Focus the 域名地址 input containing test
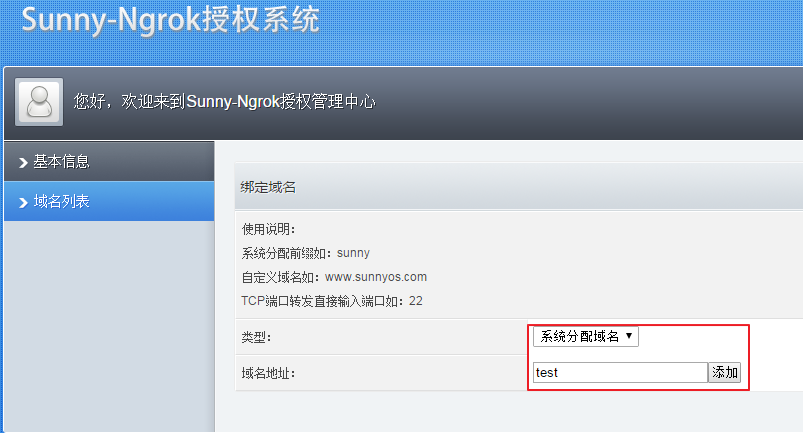The width and height of the screenshot is (803, 433). tap(620, 373)
